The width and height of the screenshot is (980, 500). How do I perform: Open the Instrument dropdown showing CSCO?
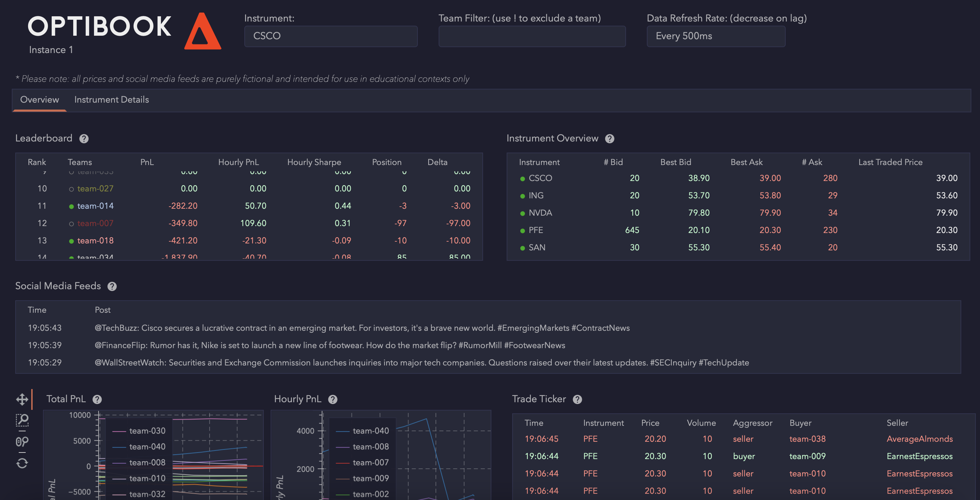tap(331, 36)
